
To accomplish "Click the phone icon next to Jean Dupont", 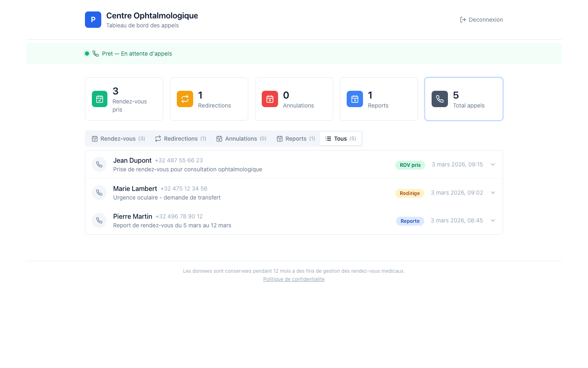I will click(99, 164).
